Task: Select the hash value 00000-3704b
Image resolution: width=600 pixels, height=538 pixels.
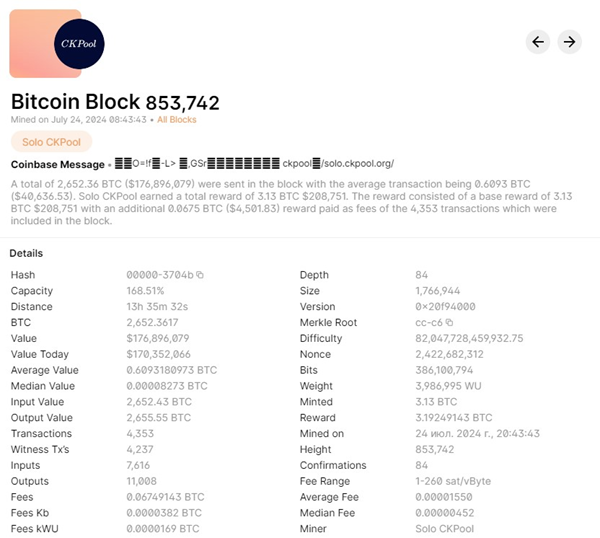Action: 160,275
